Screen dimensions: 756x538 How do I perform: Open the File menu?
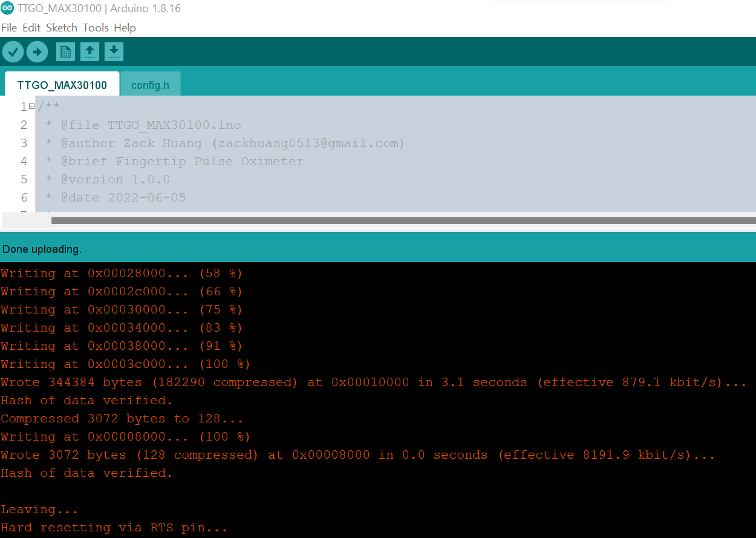point(9,28)
